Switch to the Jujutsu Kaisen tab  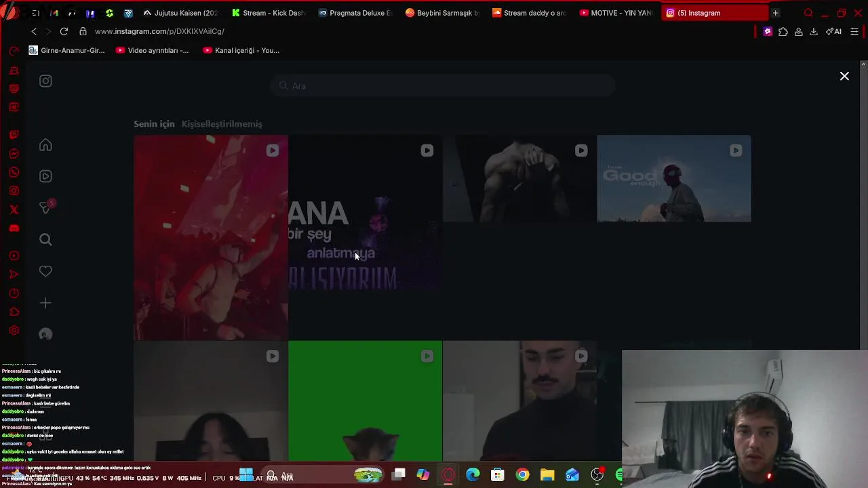point(180,13)
